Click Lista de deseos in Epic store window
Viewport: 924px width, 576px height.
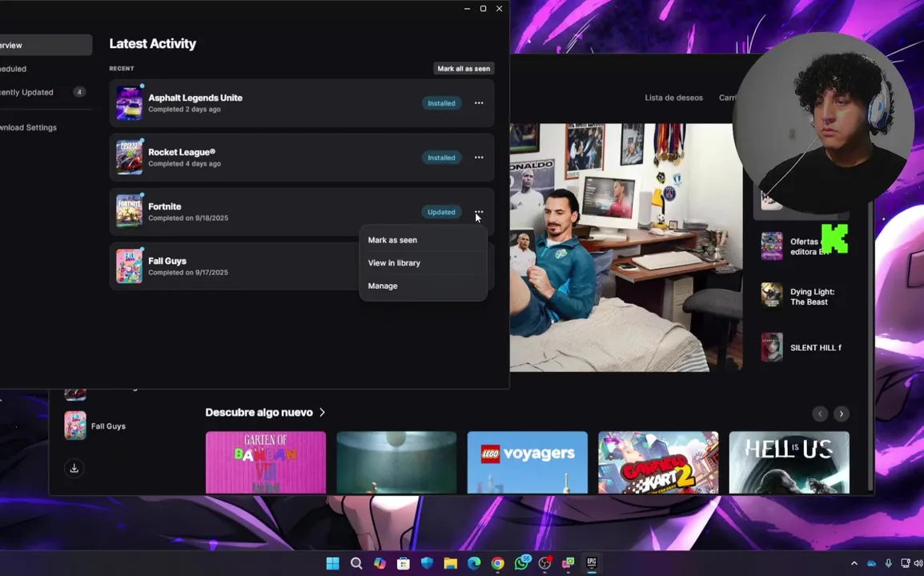[673, 98]
